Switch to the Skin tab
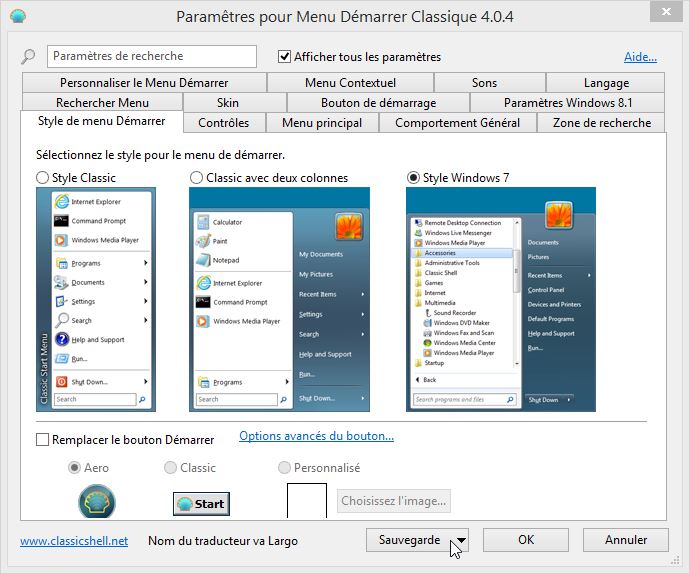This screenshot has height=574, width=690. pos(227,102)
